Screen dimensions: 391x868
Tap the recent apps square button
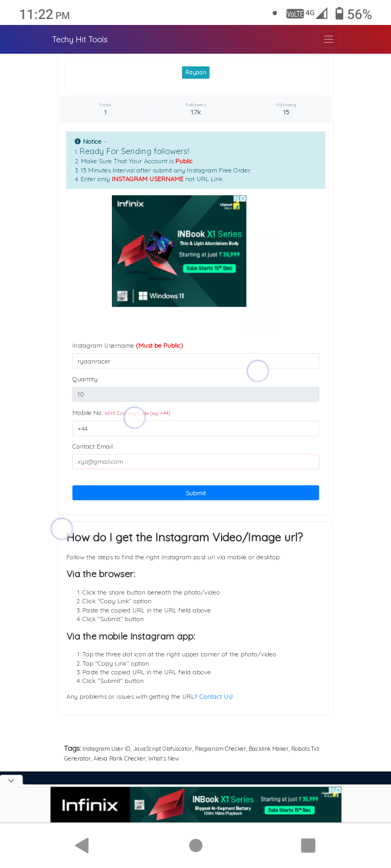308,845
